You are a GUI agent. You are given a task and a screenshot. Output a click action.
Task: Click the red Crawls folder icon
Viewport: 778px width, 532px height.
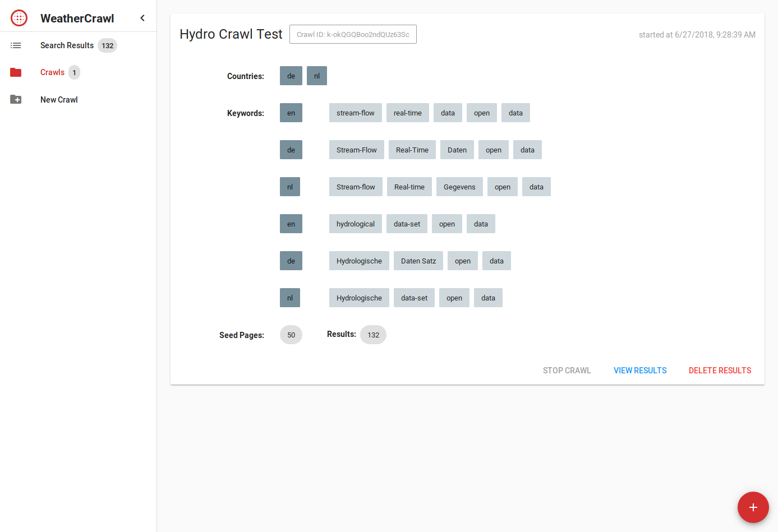[x=16, y=72]
